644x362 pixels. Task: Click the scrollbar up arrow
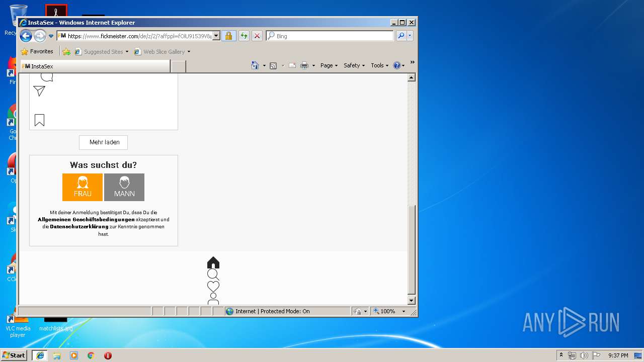click(412, 77)
